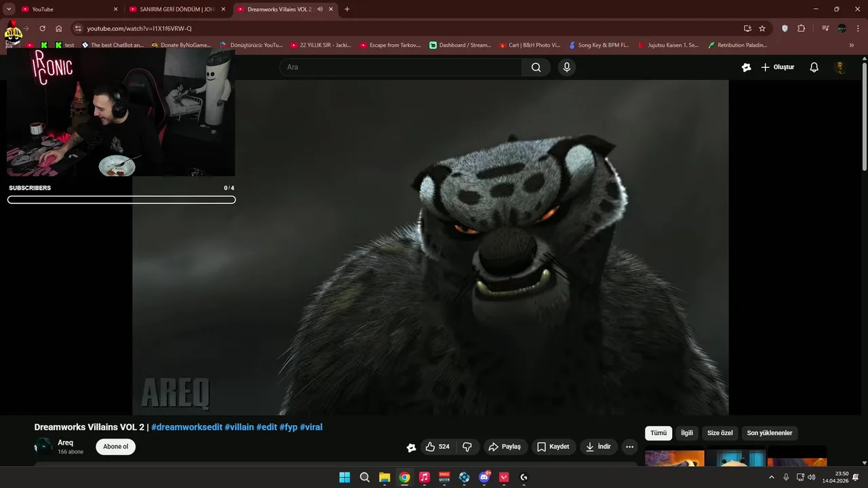Click the install/cast icon in address bar

coord(747,28)
